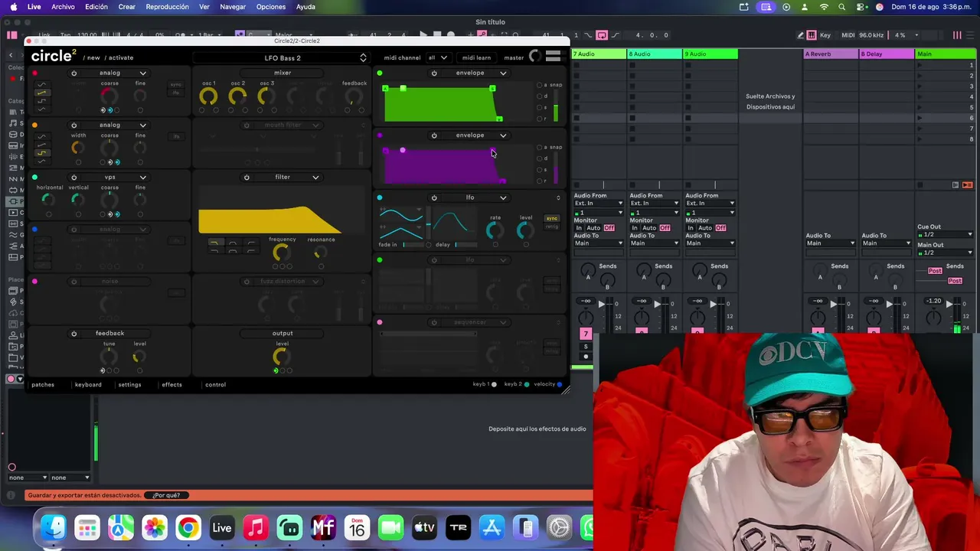Viewport: 980px width, 551px height.
Task: Click the output level knob
Action: click(282, 357)
